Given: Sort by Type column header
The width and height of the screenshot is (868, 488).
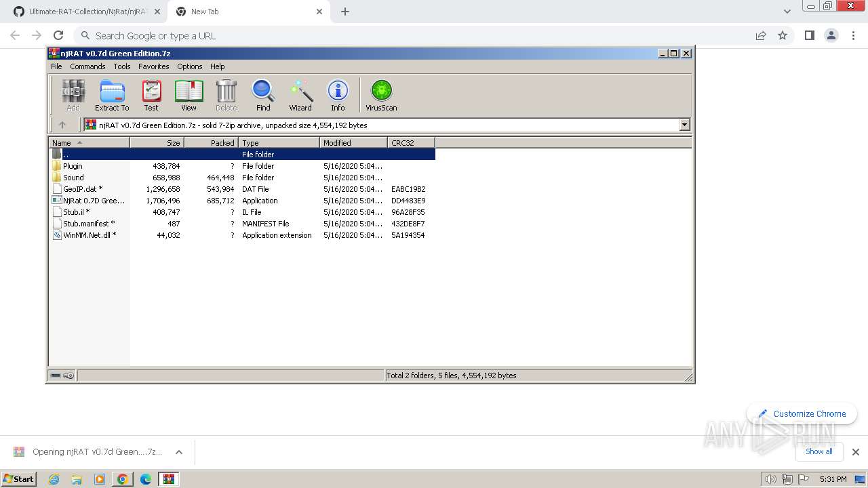Looking at the screenshot, I should click(x=279, y=143).
